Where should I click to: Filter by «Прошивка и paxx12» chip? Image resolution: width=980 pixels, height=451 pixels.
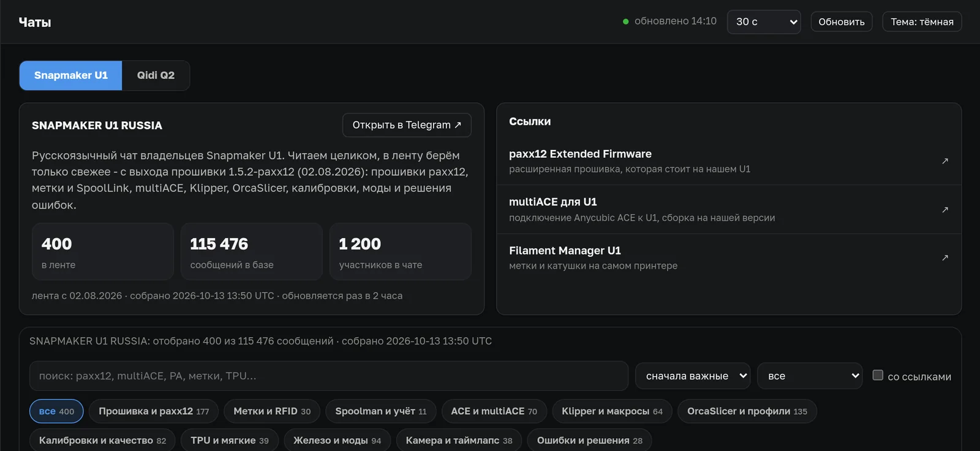tap(154, 411)
